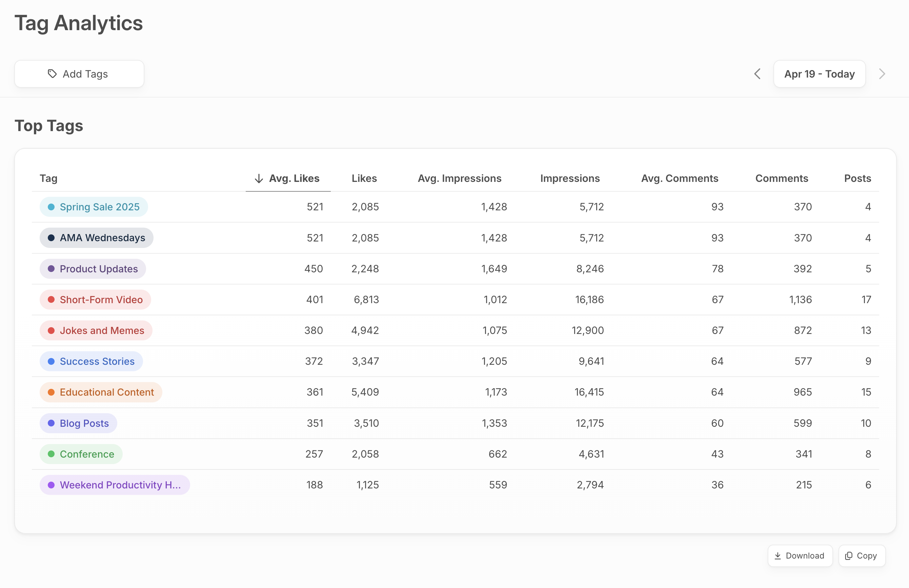This screenshot has height=588, width=909.
Task: Click Educational Content impressions value 16,415
Action: click(589, 392)
